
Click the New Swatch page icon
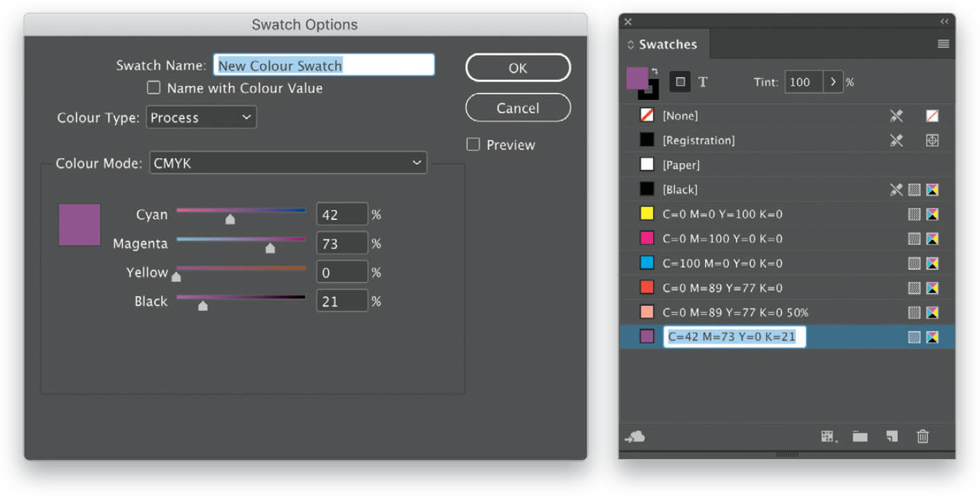(x=892, y=436)
